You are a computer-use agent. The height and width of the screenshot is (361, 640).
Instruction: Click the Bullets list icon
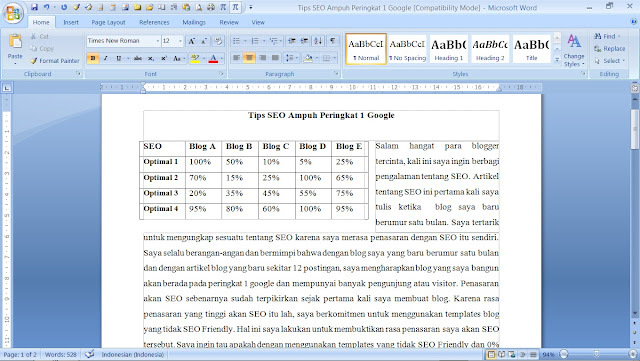(x=236, y=41)
